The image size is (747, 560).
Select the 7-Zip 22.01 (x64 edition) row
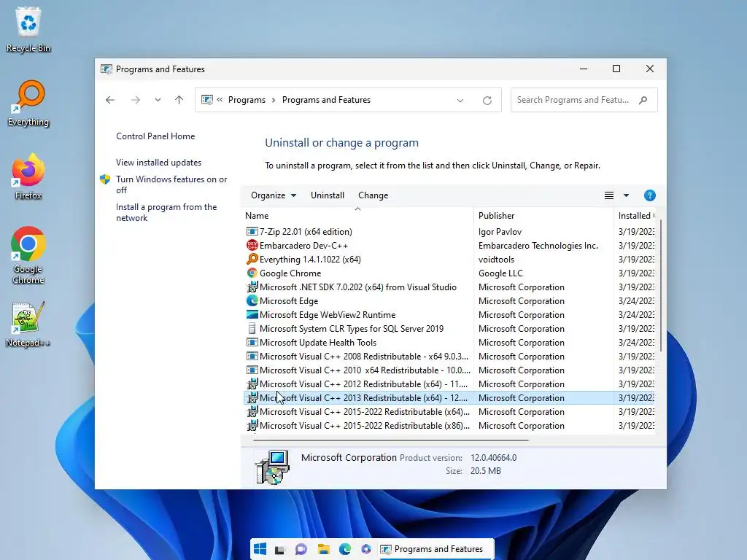(449, 231)
